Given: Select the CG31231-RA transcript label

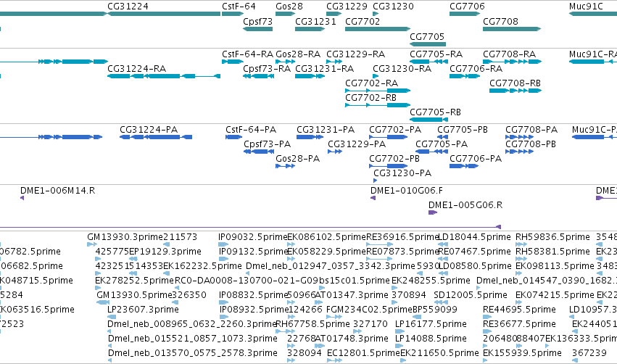Looking at the screenshot, I should tap(325, 68).
